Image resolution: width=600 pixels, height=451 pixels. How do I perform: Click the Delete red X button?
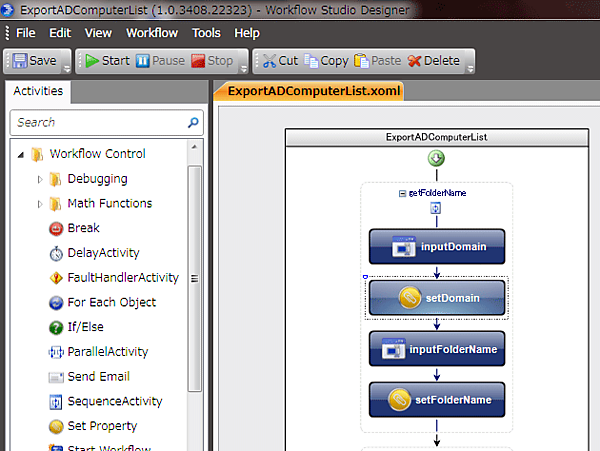(434, 60)
